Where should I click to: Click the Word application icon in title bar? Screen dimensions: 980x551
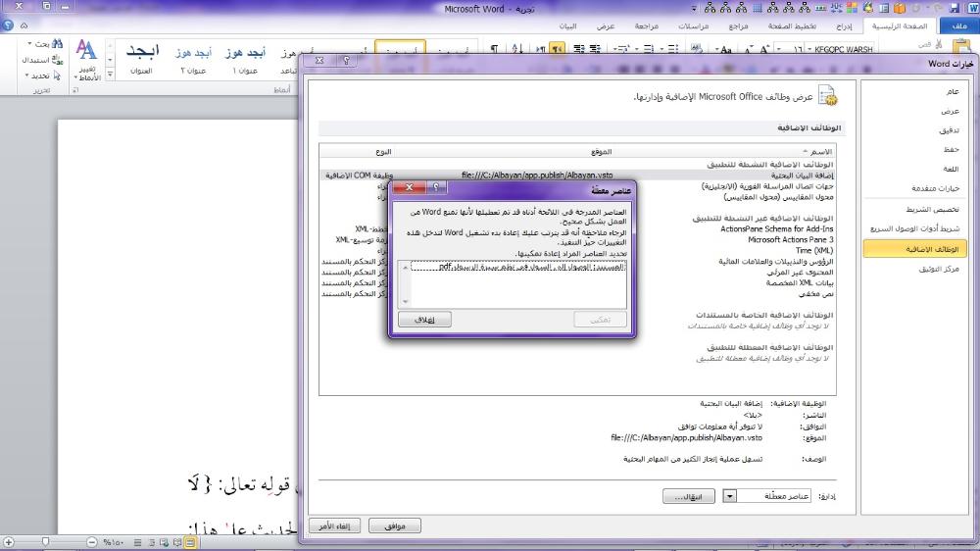pyautogui.click(x=972, y=8)
